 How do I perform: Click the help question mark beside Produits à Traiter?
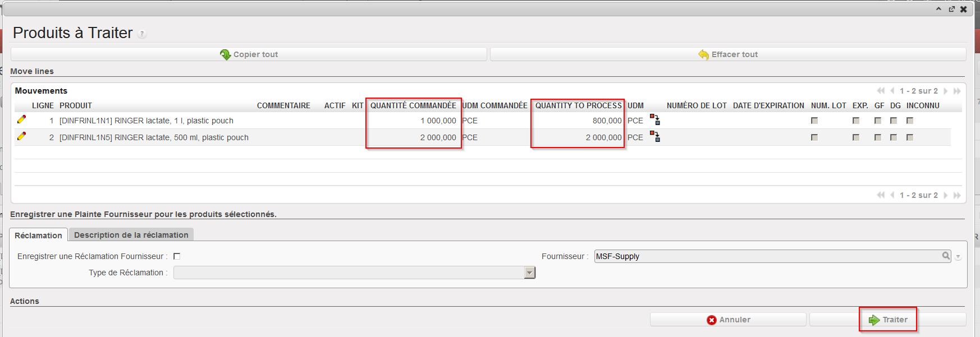(x=142, y=34)
